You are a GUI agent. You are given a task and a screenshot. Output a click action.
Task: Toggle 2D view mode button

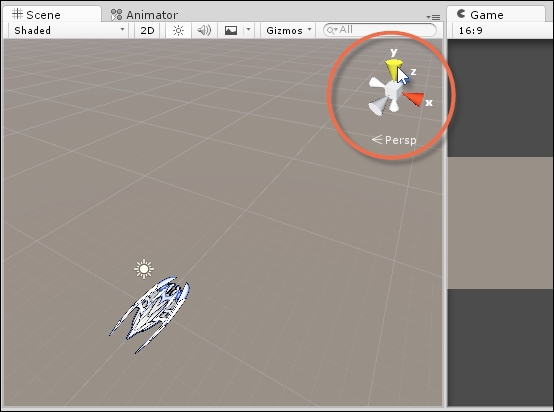click(147, 30)
